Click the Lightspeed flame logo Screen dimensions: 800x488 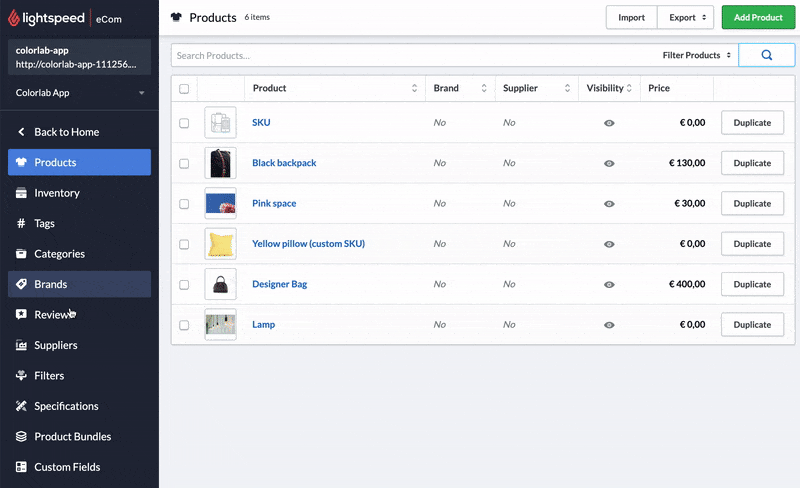pos(14,17)
